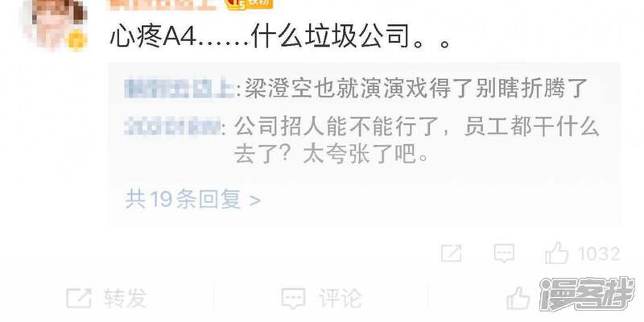Click the 1032 like count
Viewport: 644px width, 322px height.
click(x=598, y=254)
